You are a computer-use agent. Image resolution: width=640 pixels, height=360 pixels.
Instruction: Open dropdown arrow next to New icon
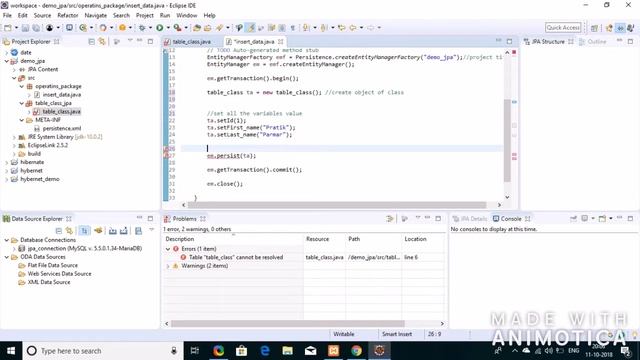point(16,28)
